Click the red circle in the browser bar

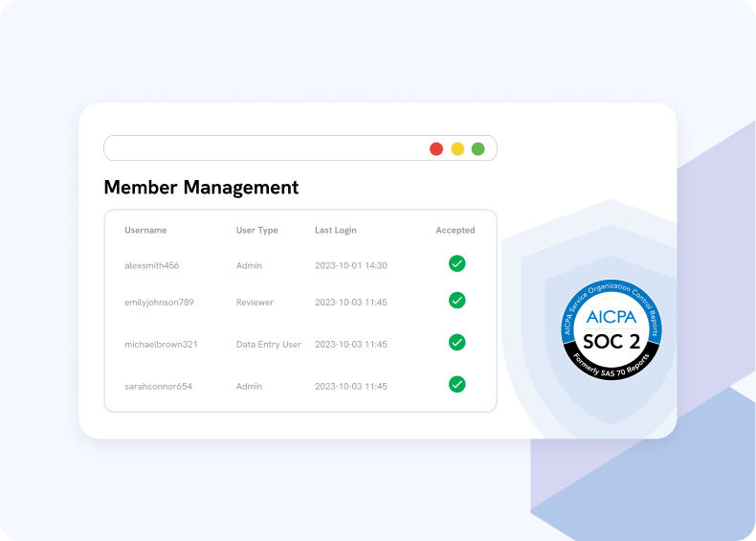(436, 148)
